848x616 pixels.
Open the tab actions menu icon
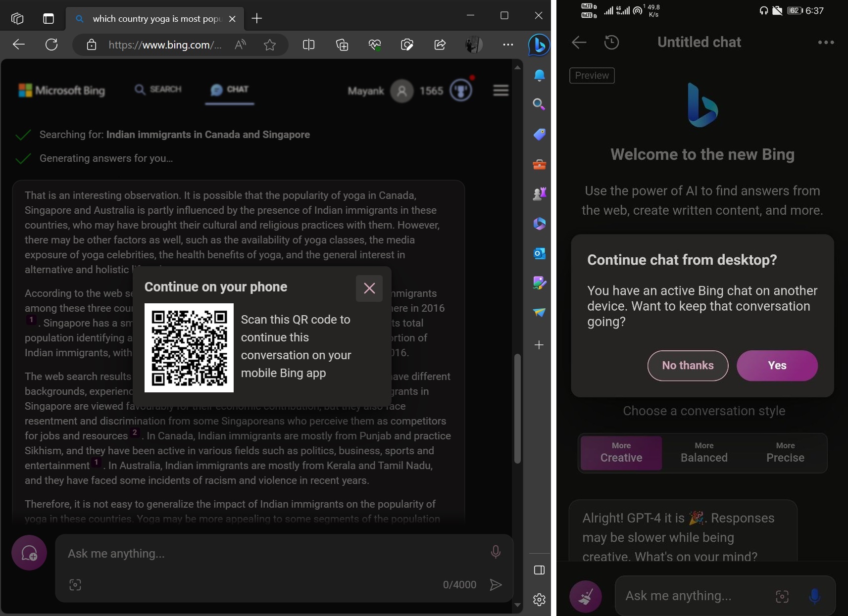(x=49, y=18)
